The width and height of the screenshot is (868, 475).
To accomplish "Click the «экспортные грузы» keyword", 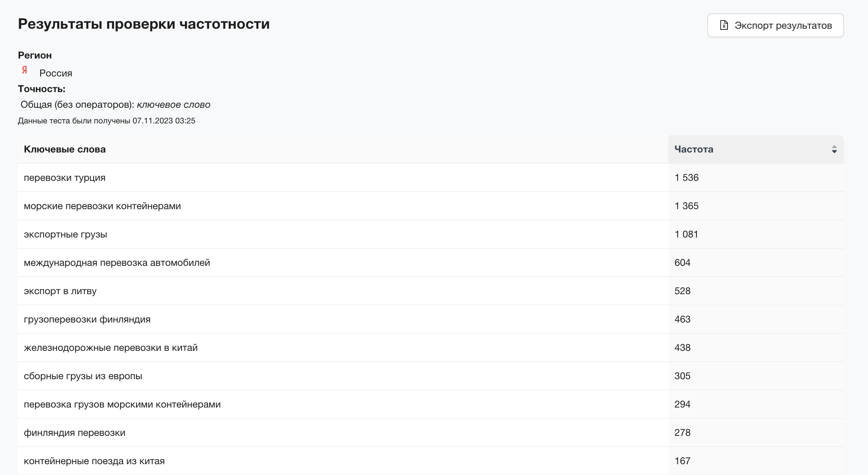I will point(66,235).
